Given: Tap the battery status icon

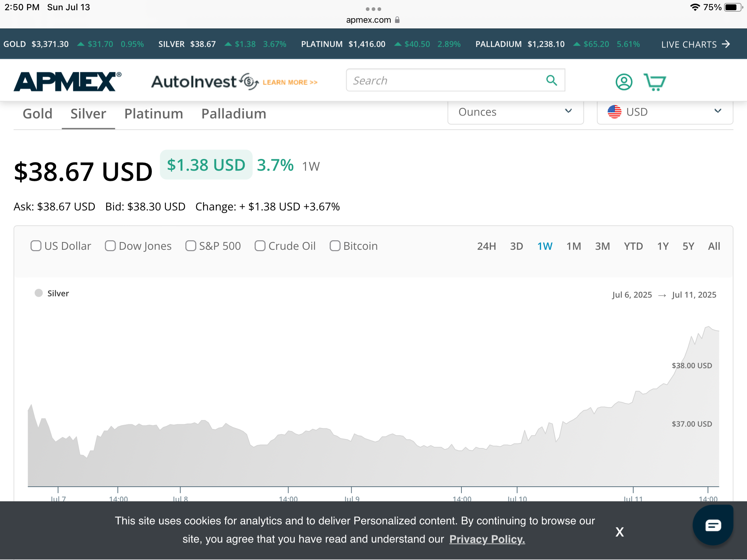Looking at the screenshot, I should [x=734, y=7].
